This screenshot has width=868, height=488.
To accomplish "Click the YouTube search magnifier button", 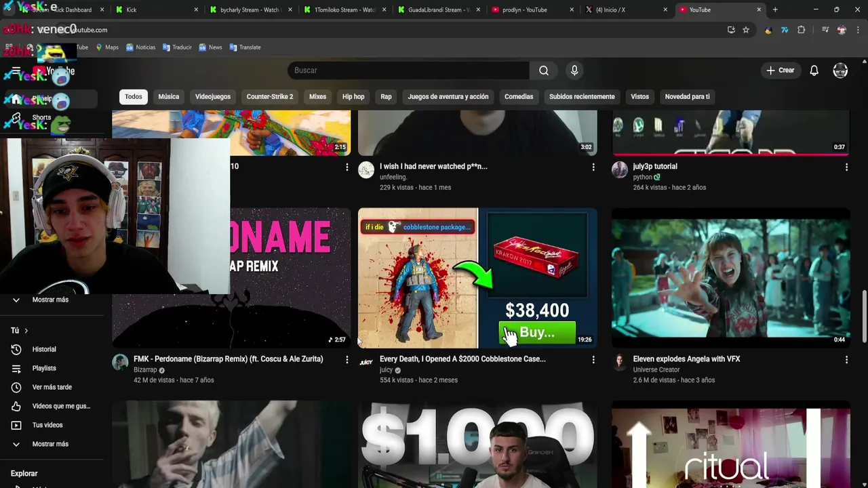I will [x=544, y=70].
